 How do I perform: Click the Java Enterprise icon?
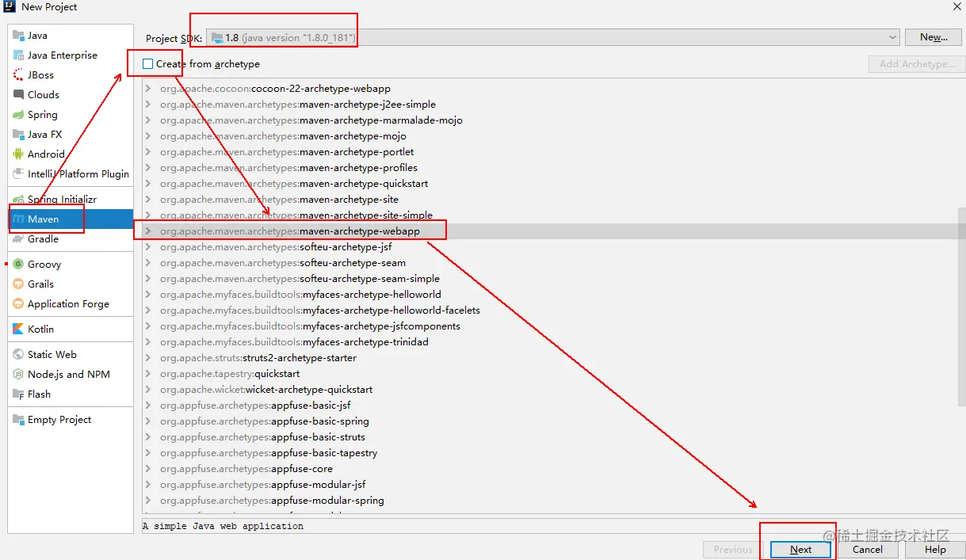(18, 55)
